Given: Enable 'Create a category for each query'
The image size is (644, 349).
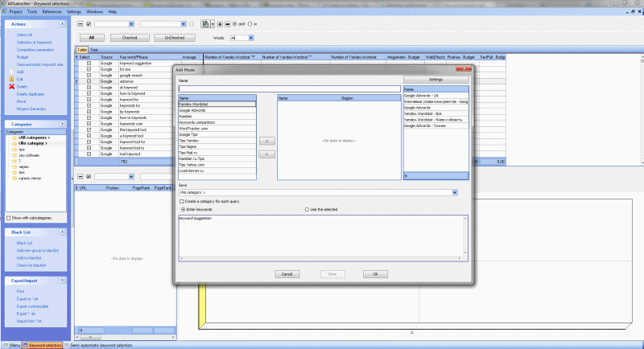Looking at the screenshot, I should coord(182,201).
